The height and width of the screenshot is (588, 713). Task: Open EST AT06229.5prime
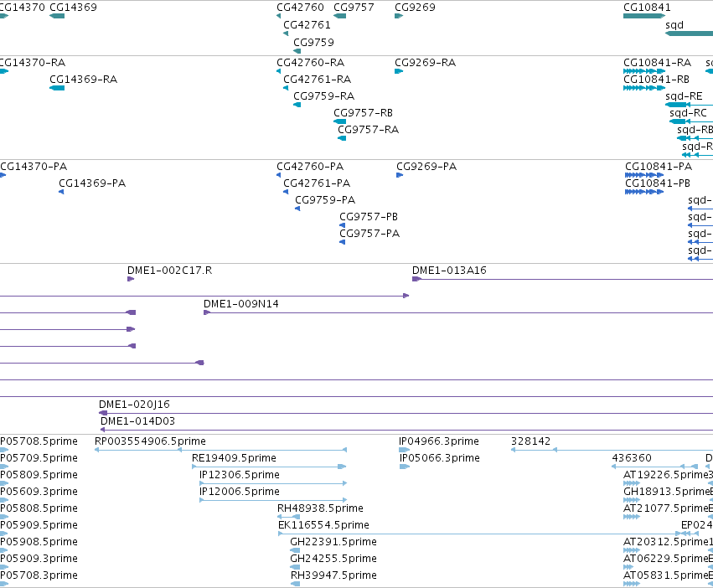coord(666,559)
